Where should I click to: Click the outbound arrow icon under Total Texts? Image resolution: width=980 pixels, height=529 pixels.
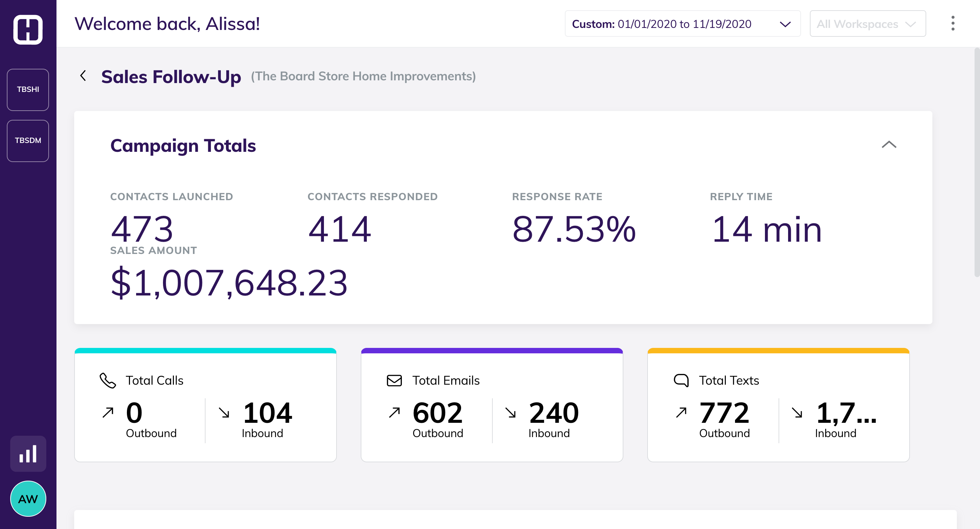pyautogui.click(x=681, y=412)
